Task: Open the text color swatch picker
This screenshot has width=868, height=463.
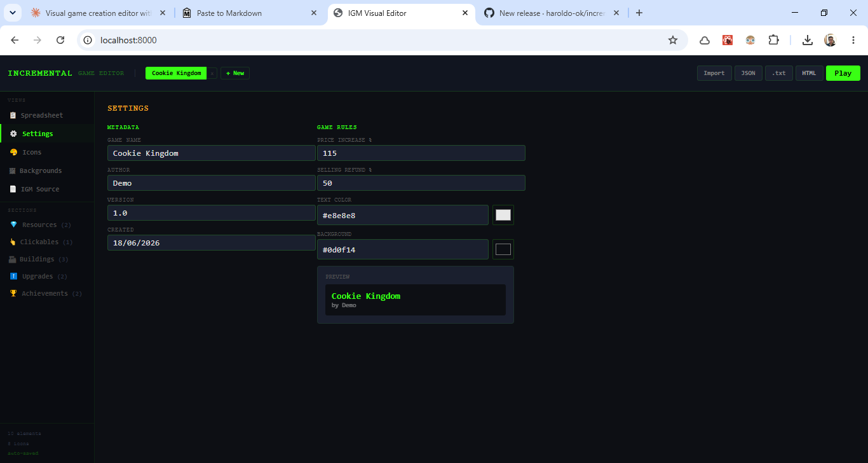Action: 503,215
